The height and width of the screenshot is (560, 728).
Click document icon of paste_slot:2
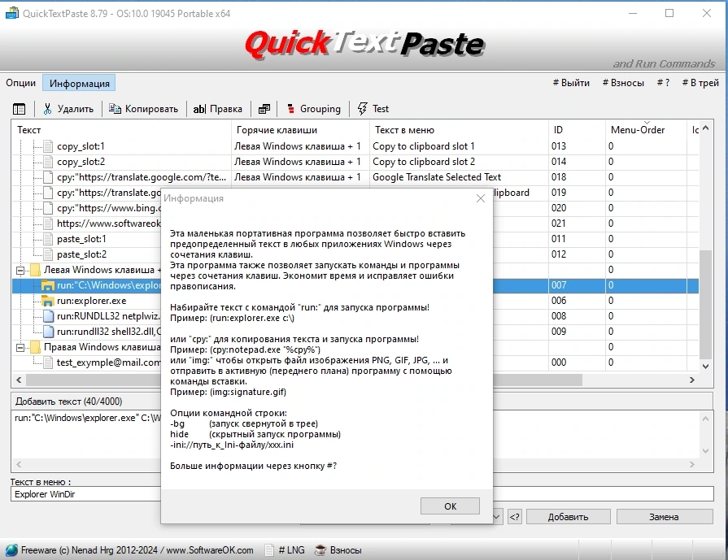pos(48,254)
